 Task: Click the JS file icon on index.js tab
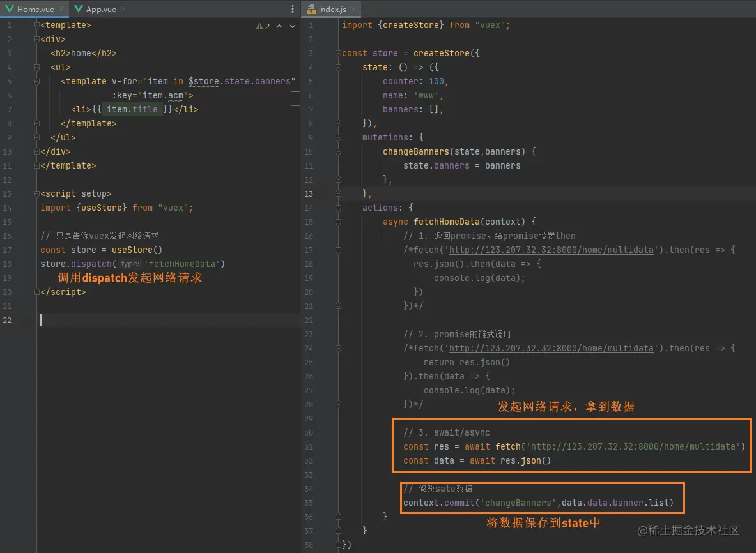click(x=311, y=9)
